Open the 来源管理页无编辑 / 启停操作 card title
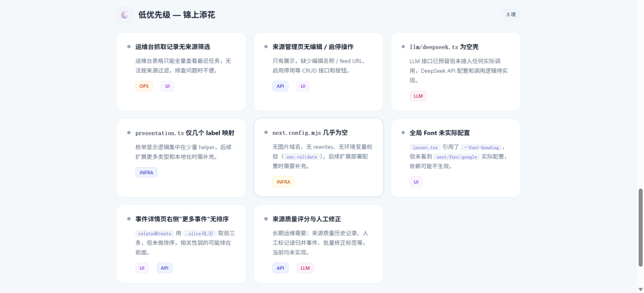This screenshot has width=644, height=293. pyautogui.click(x=312, y=47)
